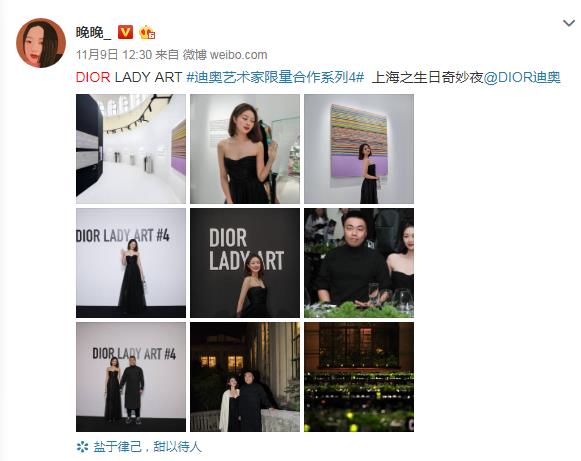581x461 pixels.
Task: Click the orange V verified badge
Action: click(125, 33)
